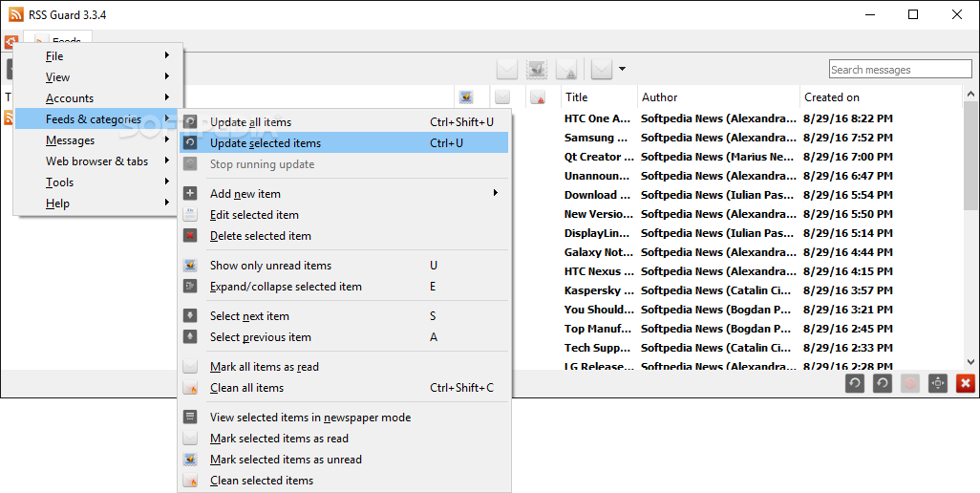Choose Update all items
This screenshot has height=493, width=980.
coord(344,122)
